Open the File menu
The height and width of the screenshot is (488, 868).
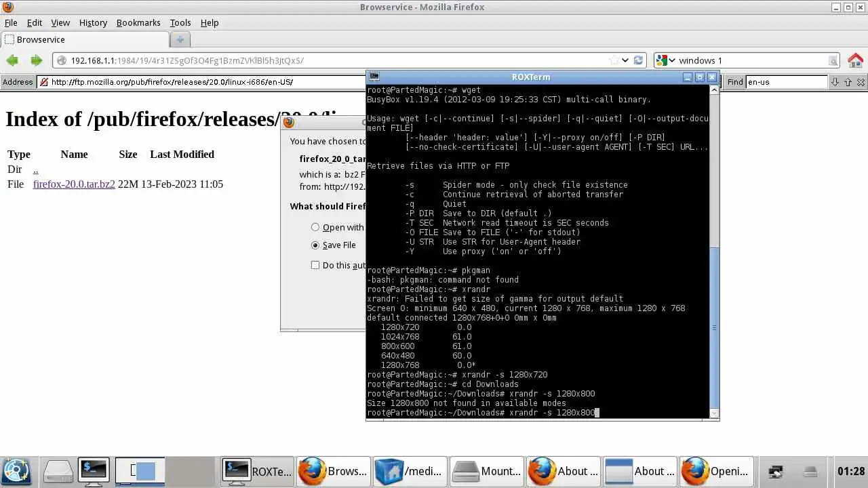[11, 22]
